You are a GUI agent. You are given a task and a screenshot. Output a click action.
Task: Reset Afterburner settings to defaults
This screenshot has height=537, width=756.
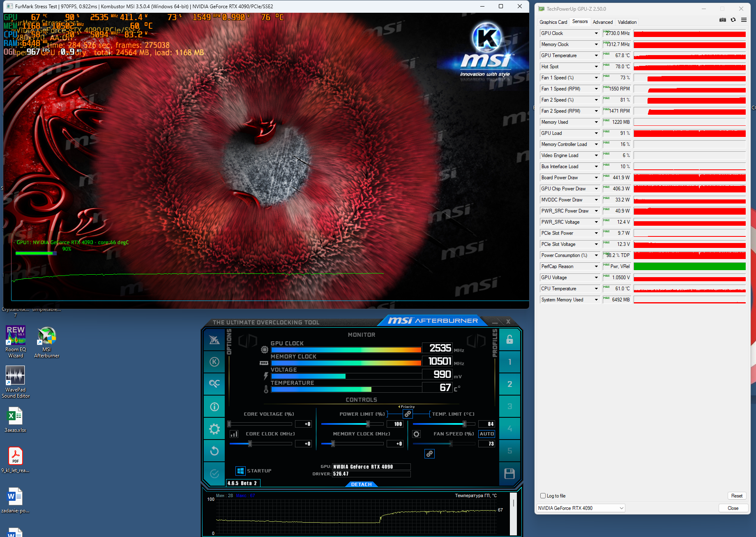[214, 451]
